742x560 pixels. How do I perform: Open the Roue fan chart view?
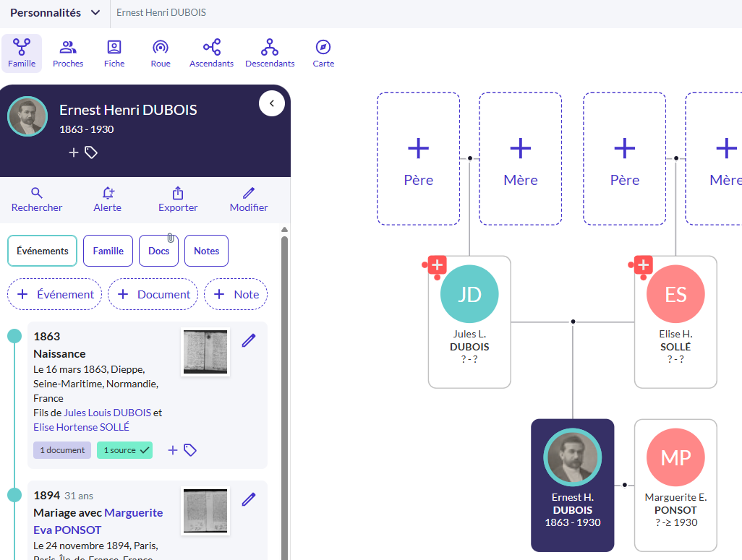(x=161, y=54)
